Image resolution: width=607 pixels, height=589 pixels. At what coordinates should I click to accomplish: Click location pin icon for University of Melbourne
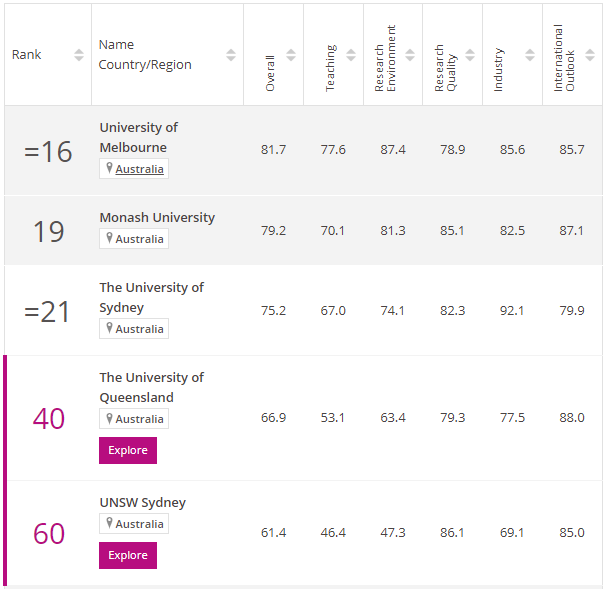(110, 168)
